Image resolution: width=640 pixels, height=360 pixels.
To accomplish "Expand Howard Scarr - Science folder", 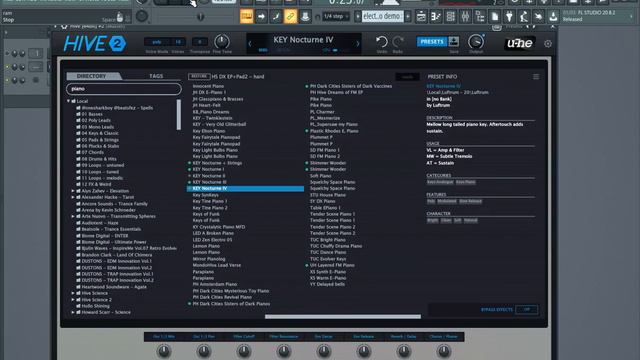I will click(73, 312).
